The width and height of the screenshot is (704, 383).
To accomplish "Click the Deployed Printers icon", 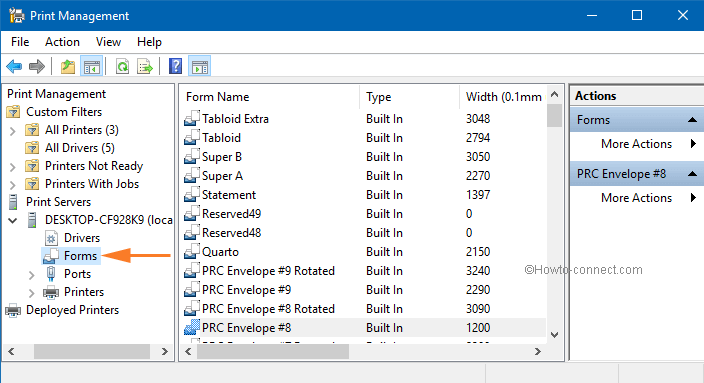I will [13, 310].
